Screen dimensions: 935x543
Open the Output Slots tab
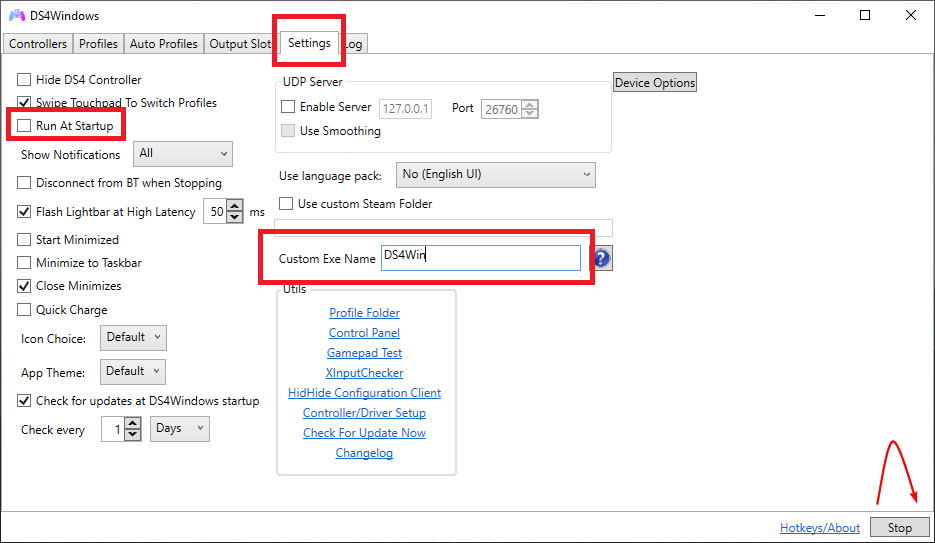[x=240, y=44]
